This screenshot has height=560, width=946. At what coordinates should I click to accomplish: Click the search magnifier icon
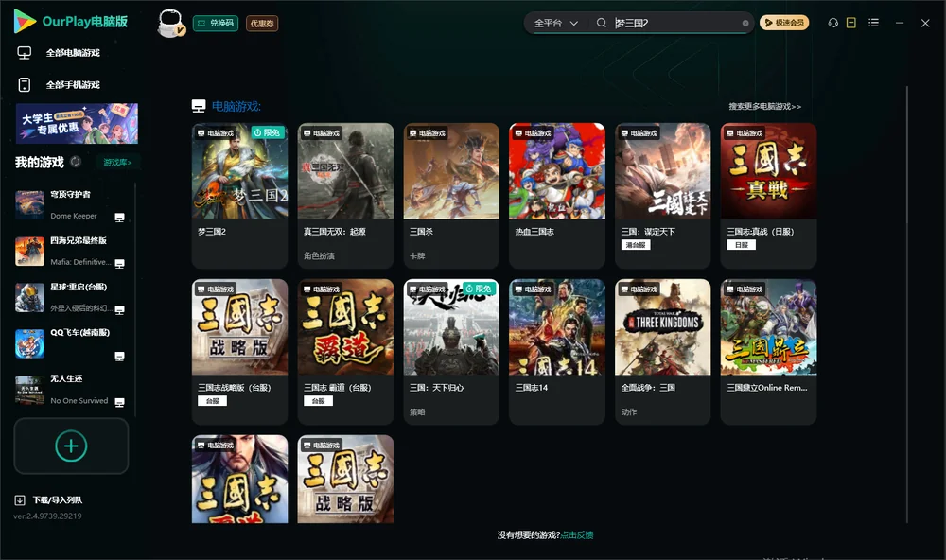click(602, 23)
